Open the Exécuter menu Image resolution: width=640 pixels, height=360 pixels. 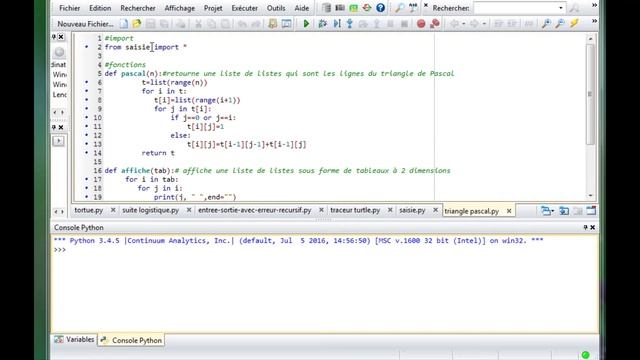coord(244,8)
